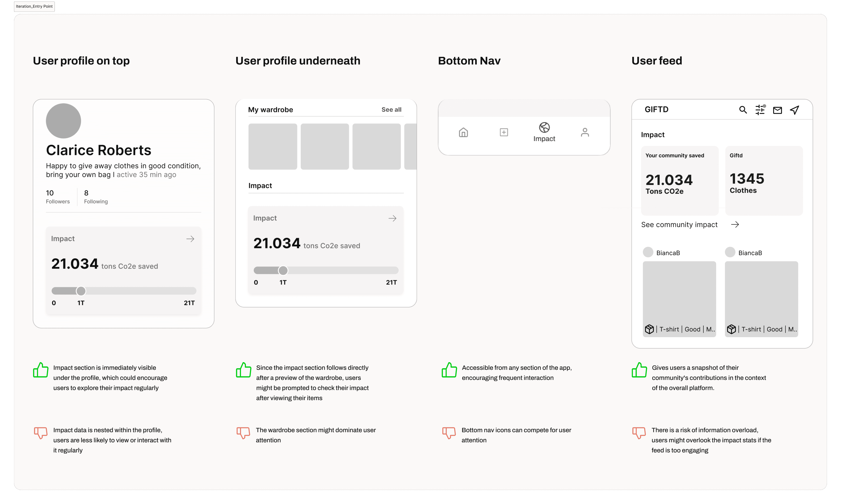Click the slider knob in wardrobe Impact card
This screenshot has width=841, height=504.
point(283,270)
